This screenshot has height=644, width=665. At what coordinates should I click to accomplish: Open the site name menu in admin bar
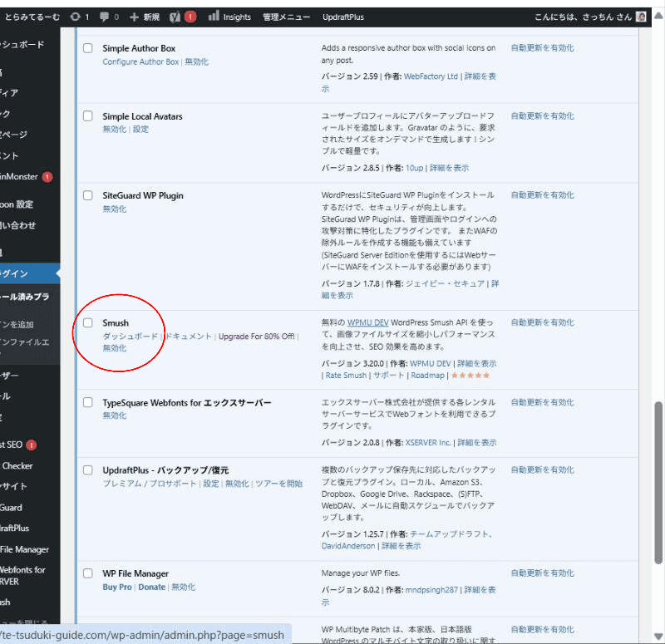(x=32, y=17)
